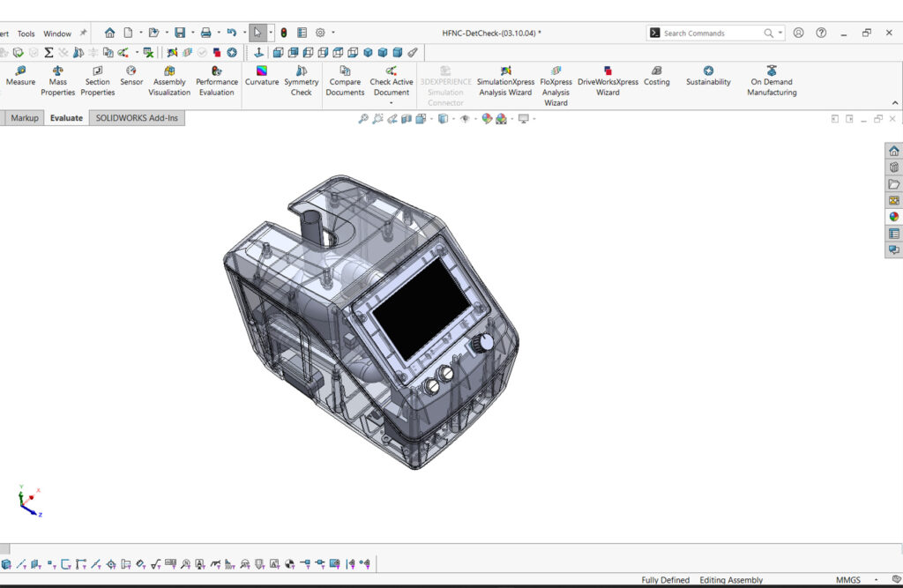This screenshot has height=588, width=903.
Task: Run Symmetry Check
Action: [302, 81]
